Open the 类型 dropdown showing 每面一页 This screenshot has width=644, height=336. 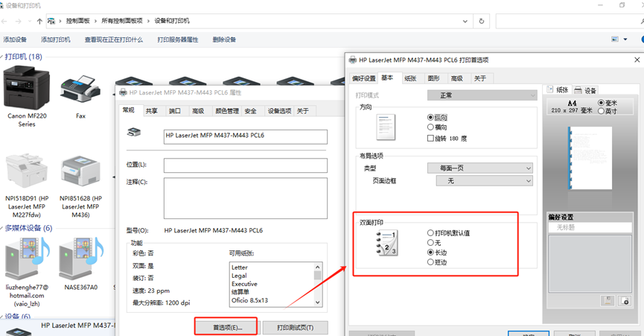click(x=480, y=168)
